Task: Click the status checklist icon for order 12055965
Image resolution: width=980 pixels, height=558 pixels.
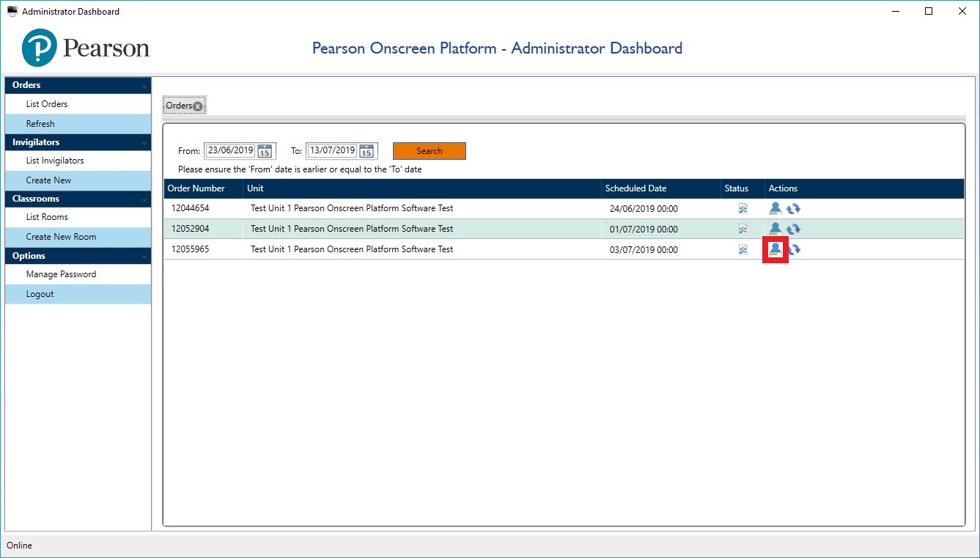Action: click(743, 249)
